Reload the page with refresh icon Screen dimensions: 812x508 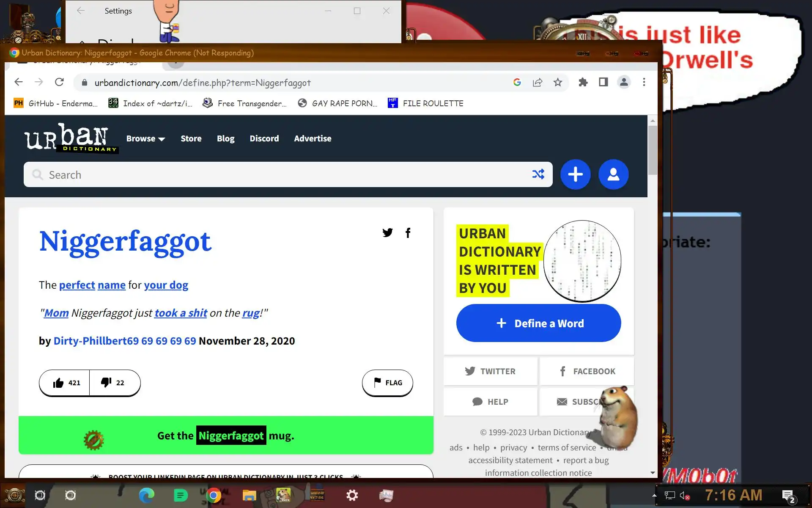click(x=59, y=82)
